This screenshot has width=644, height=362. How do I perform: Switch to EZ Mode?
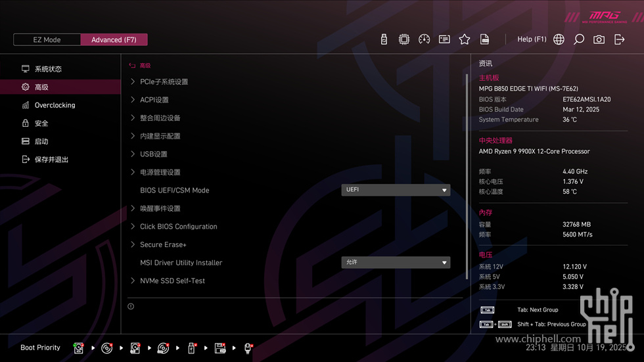47,39
